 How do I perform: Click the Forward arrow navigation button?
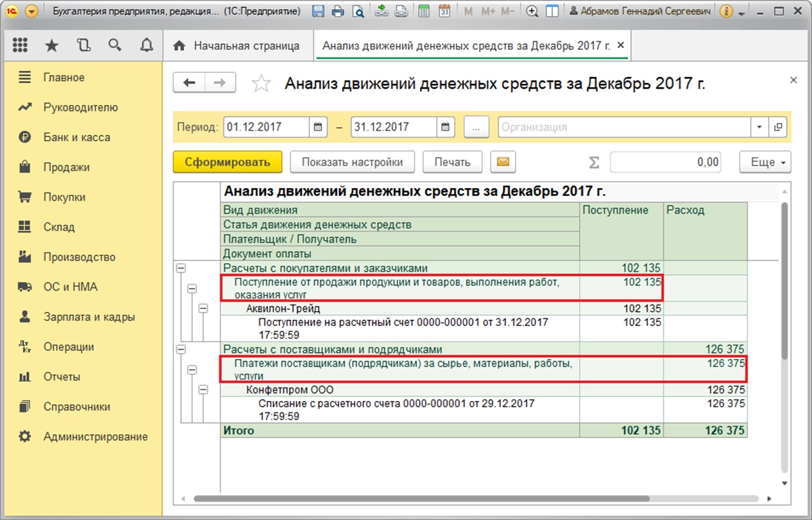220,82
